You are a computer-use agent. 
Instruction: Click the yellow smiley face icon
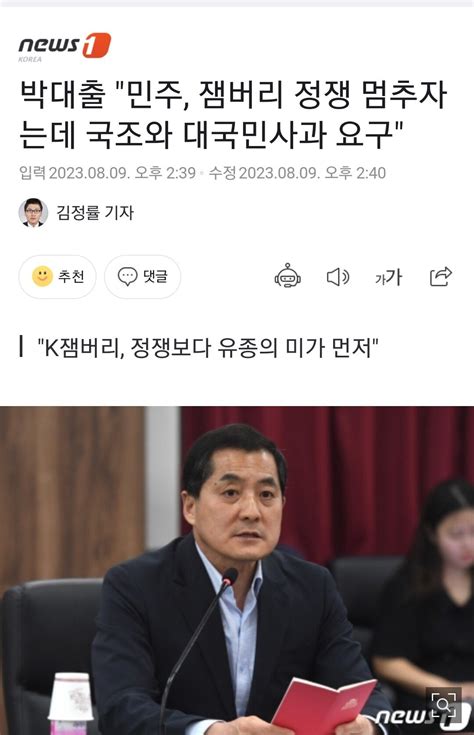42,276
